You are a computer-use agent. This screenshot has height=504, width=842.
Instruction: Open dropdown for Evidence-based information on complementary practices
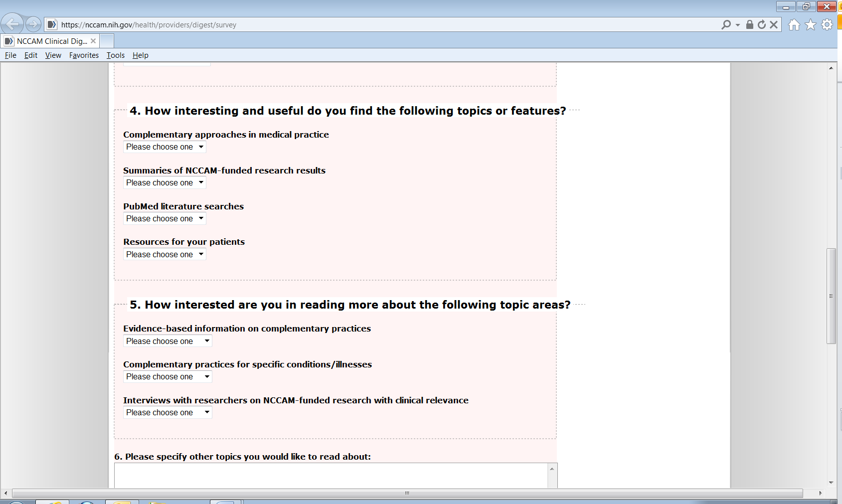pos(168,341)
